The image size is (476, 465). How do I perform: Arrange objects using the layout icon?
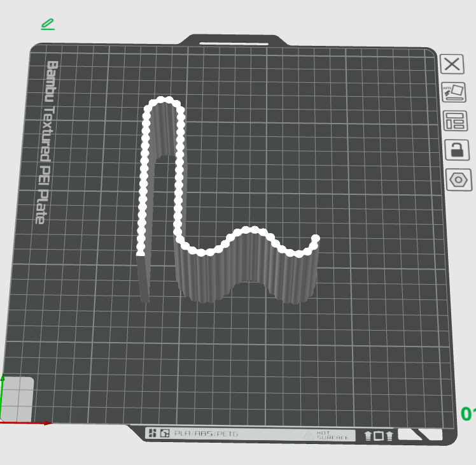(455, 121)
